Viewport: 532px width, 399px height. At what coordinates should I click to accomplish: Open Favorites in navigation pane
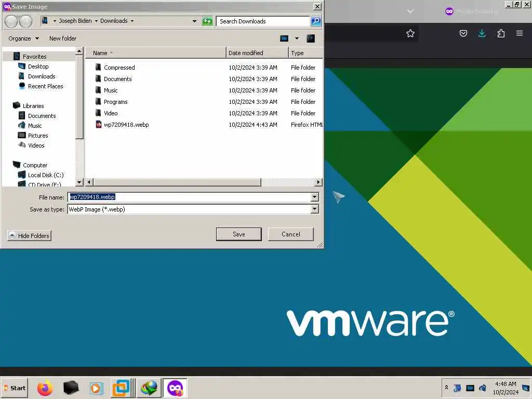[x=34, y=56]
